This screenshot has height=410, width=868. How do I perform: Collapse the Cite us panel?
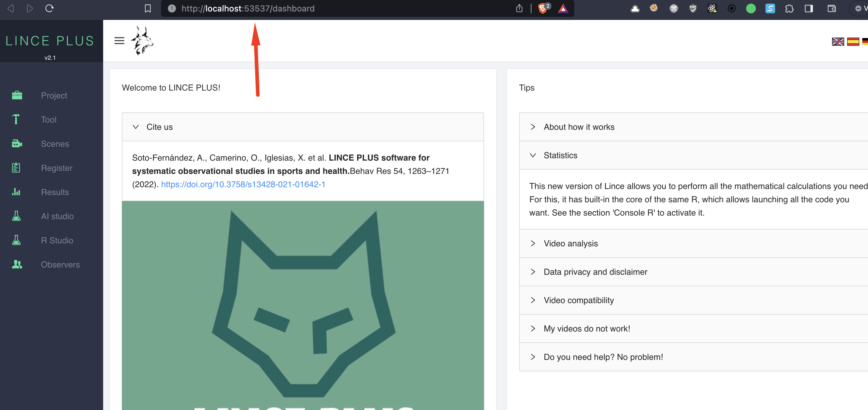[x=303, y=127]
